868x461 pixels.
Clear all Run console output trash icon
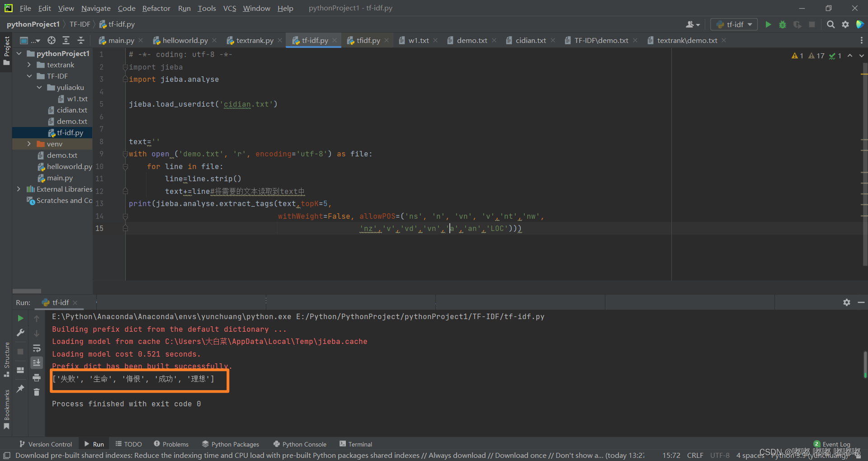(37, 392)
